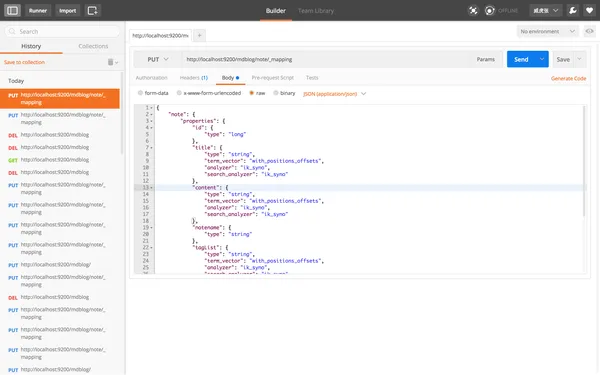Add a new request tab
600x375 pixels.
pyautogui.click(x=199, y=36)
